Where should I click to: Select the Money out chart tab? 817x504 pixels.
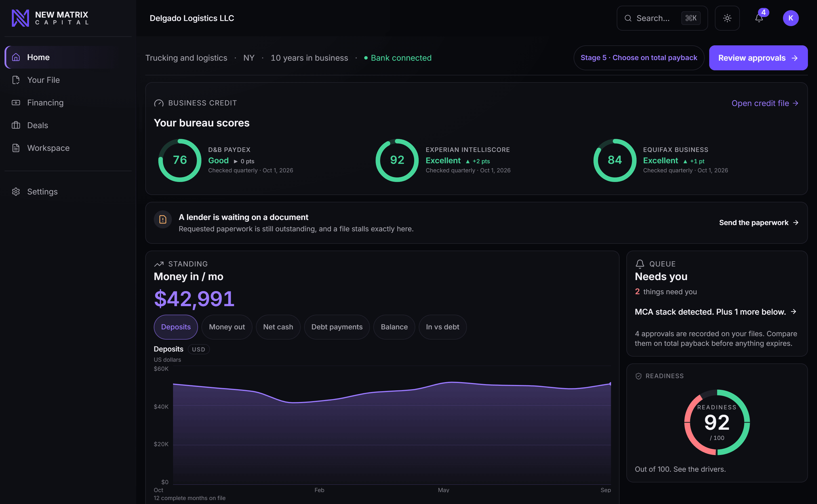point(226,327)
